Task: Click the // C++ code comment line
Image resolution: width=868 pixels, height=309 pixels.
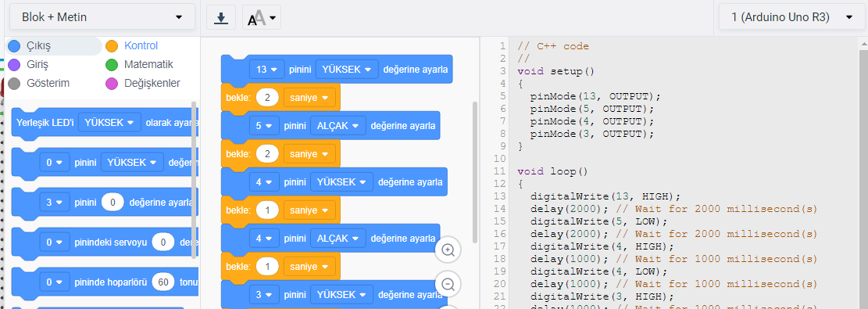Action: pos(552,46)
